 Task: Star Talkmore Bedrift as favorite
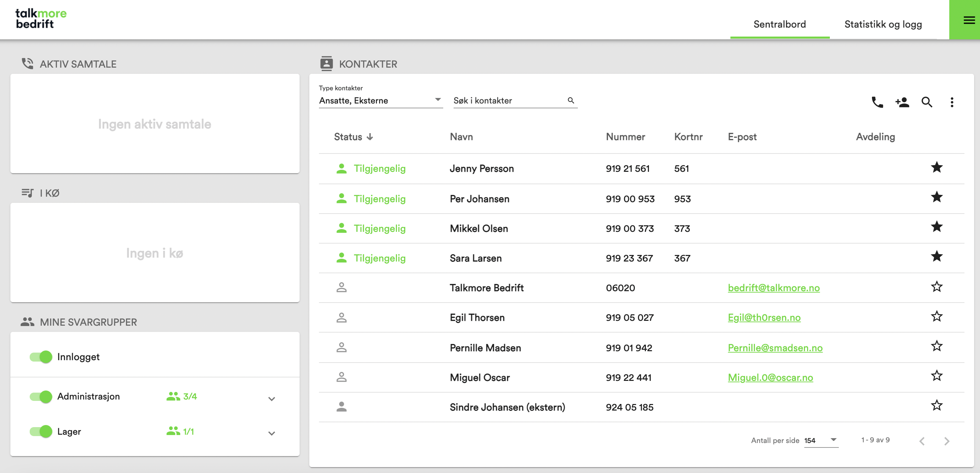pos(937,287)
